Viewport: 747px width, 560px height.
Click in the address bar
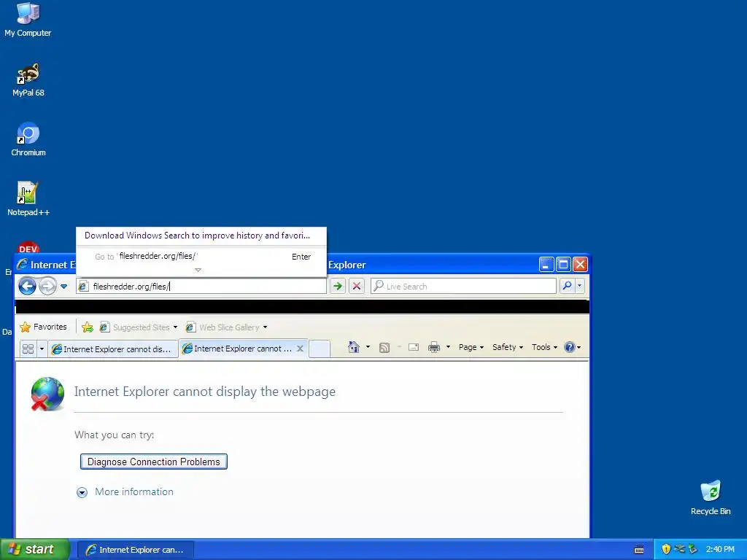pyautogui.click(x=201, y=286)
